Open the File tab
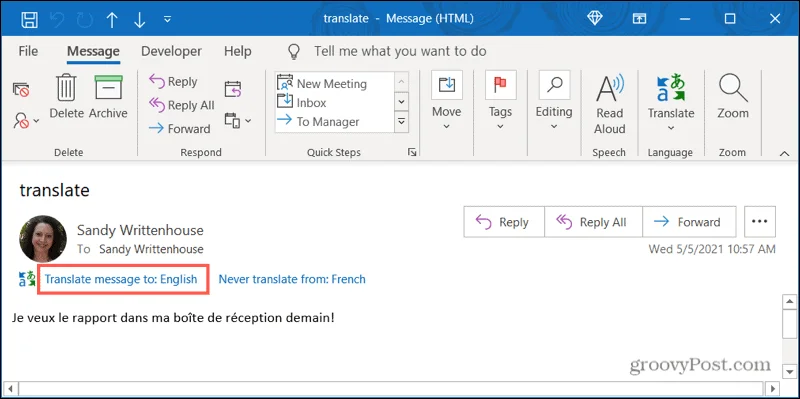This screenshot has height=399, width=800. pos(28,51)
